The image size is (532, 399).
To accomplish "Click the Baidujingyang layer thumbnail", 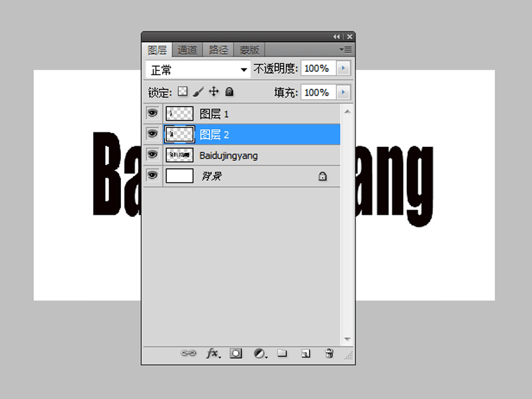I will click(x=180, y=156).
